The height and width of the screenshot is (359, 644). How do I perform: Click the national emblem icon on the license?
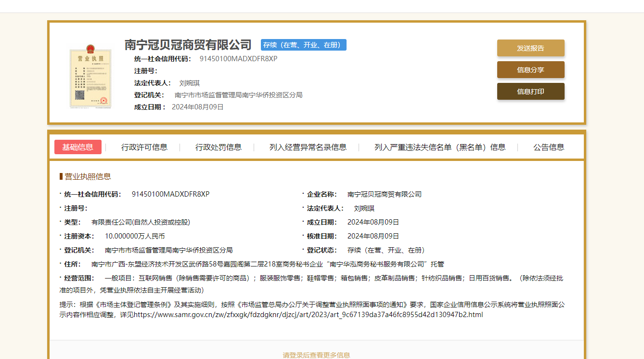pyautogui.click(x=90, y=49)
